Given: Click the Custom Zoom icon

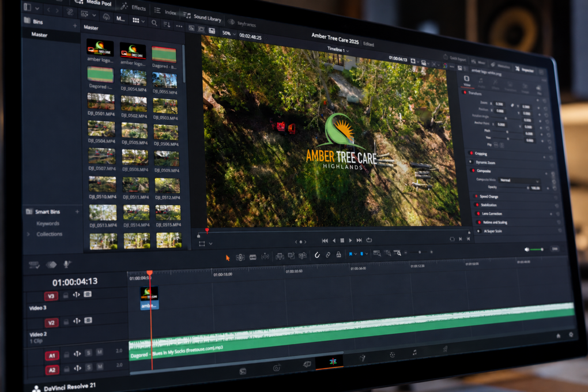Looking at the screenshot, I should [397, 253].
